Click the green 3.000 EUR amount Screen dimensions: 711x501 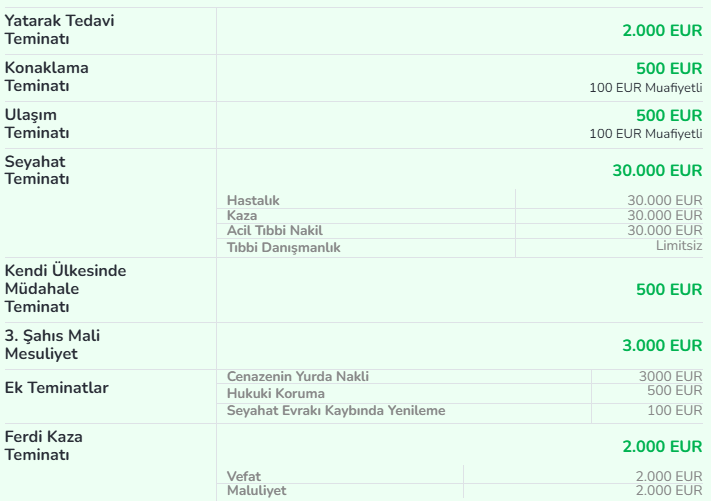[x=661, y=346]
